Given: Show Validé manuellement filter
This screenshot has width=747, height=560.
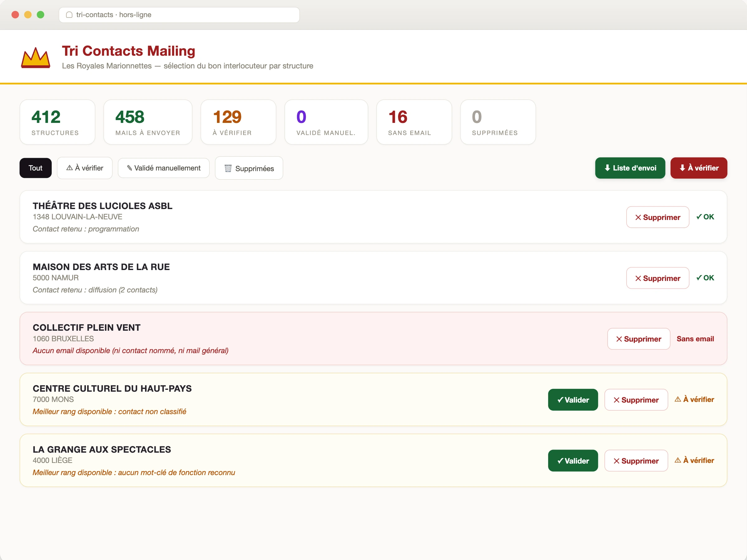Looking at the screenshot, I should pyautogui.click(x=164, y=168).
